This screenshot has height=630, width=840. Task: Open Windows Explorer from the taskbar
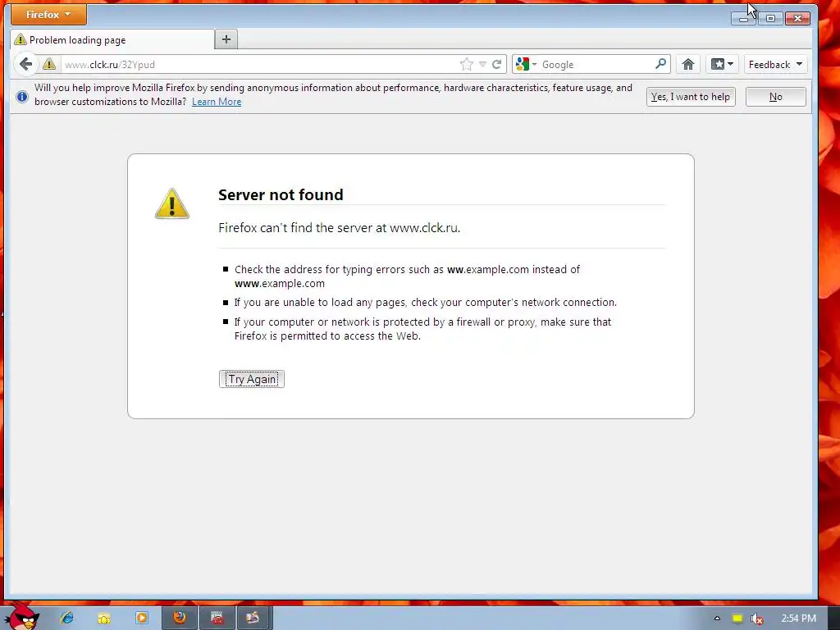[x=104, y=619]
